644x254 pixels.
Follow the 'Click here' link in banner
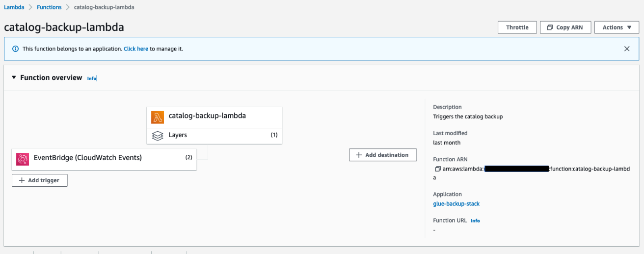(x=136, y=49)
